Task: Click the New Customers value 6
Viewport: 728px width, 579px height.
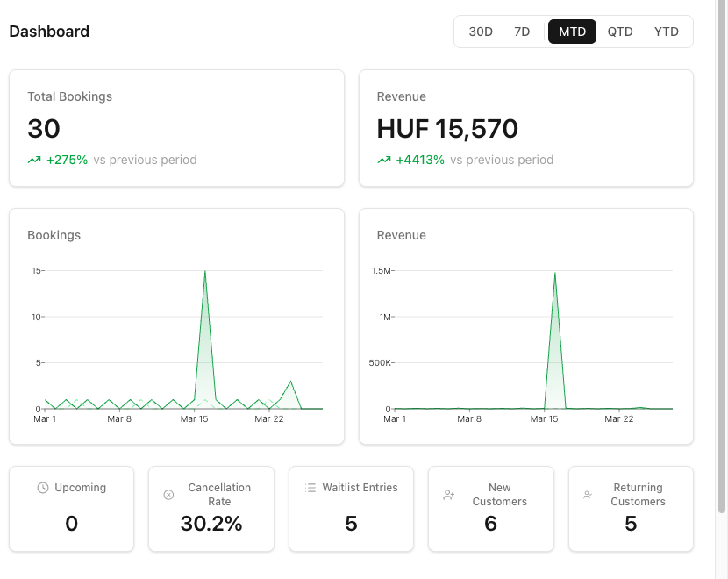Action: [x=491, y=524]
